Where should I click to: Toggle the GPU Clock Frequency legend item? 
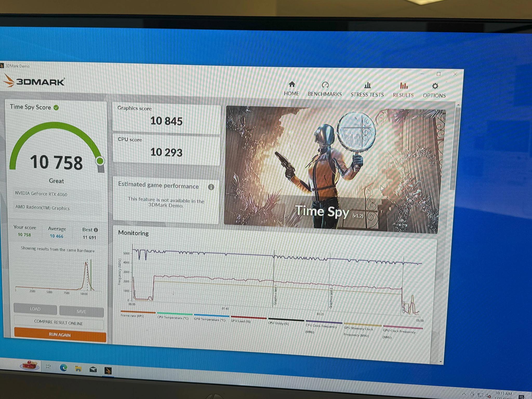pos(402,332)
